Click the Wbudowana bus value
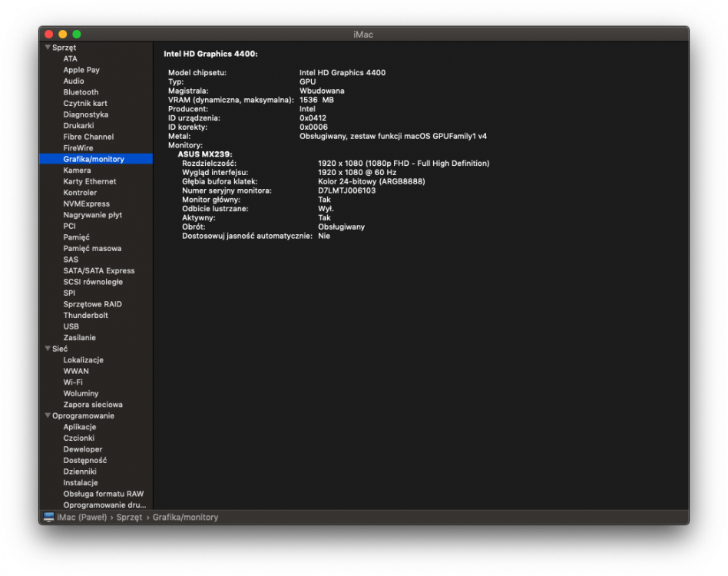This screenshot has height=576, width=728. click(322, 91)
